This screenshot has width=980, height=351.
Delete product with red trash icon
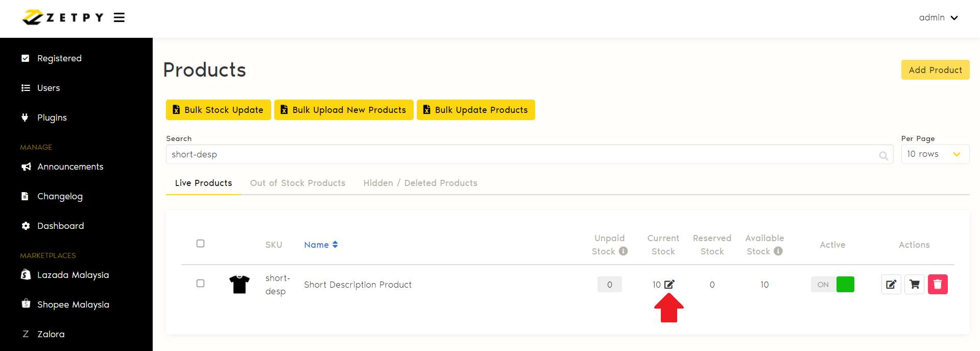point(938,285)
